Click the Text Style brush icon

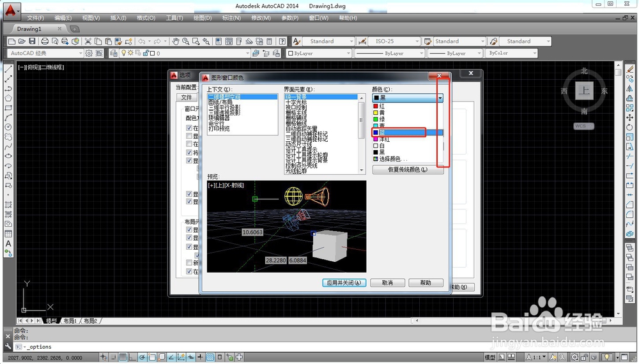tap(296, 41)
